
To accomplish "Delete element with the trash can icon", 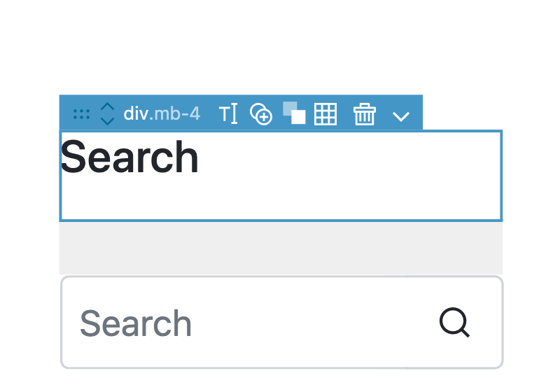I will click(x=365, y=114).
